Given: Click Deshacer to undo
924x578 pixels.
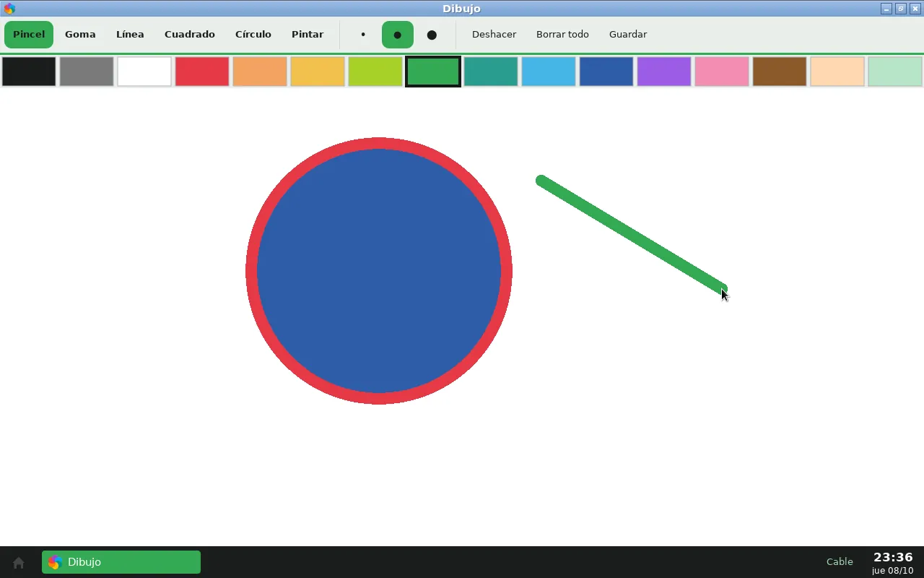Looking at the screenshot, I should pos(494,35).
